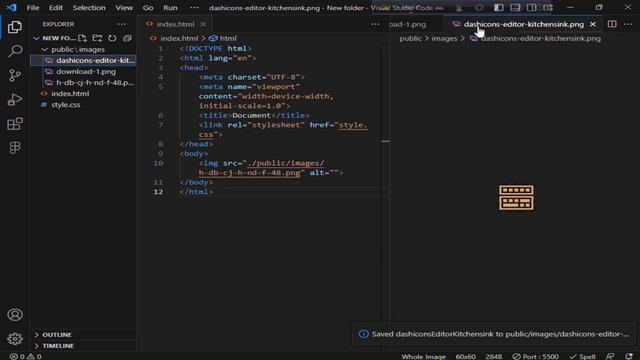The height and width of the screenshot is (360, 640).
Task: Open the Source Control view
Action: (x=15, y=76)
